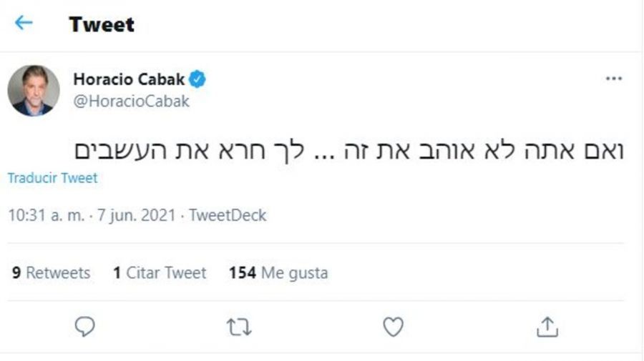Click the @HoracioCabak handle
Viewport: 644px width, 361px height.
click(x=131, y=101)
